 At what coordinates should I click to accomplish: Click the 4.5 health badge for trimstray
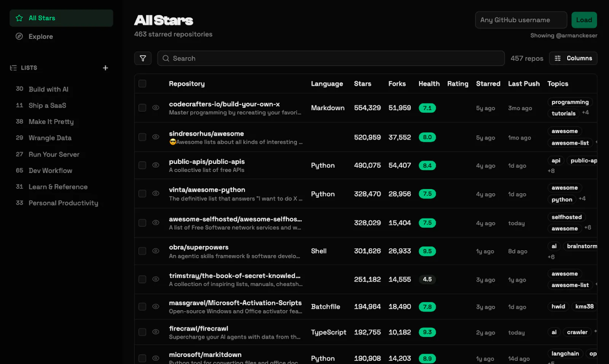click(427, 279)
